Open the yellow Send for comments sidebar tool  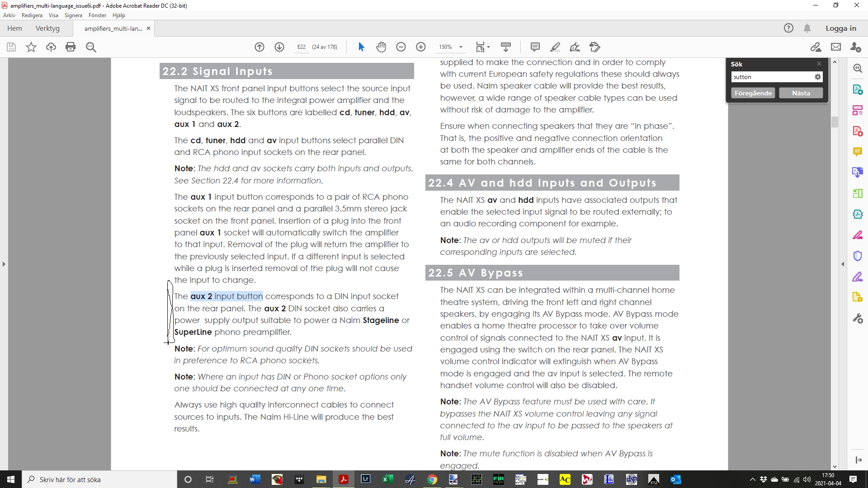point(858,297)
